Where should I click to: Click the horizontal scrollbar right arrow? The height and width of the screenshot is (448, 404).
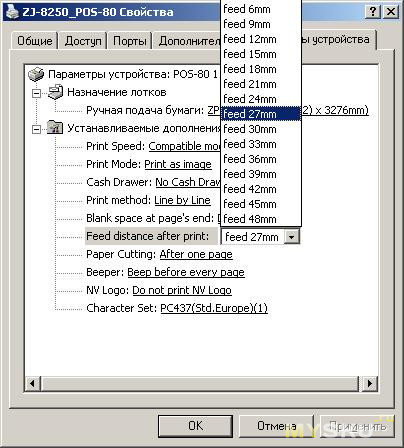click(x=370, y=383)
